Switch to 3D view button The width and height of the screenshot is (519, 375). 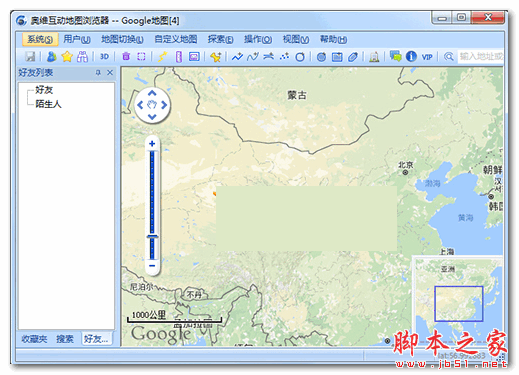click(104, 57)
